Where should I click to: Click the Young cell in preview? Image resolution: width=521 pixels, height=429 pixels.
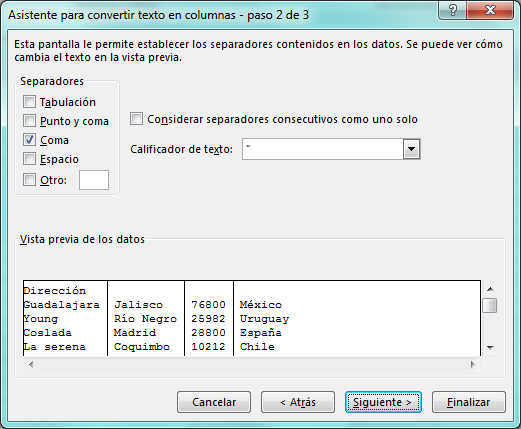click(41, 319)
